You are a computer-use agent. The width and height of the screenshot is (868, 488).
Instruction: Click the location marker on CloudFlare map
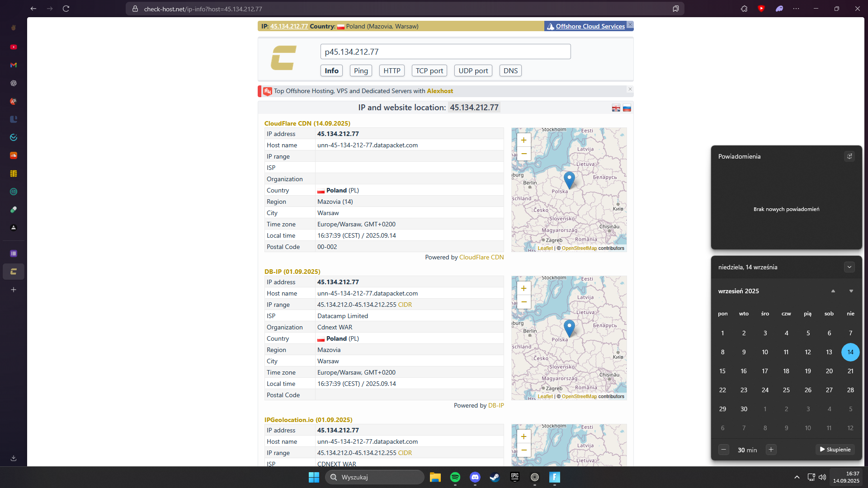tap(569, 180)
